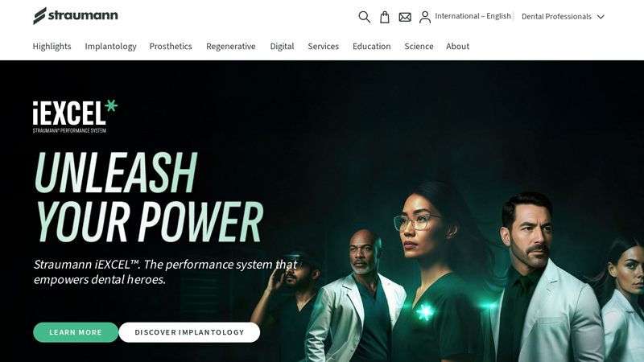Open the Prosthetics menu
The height and width of the screenshot is (362, 644).
coord(171,47)
